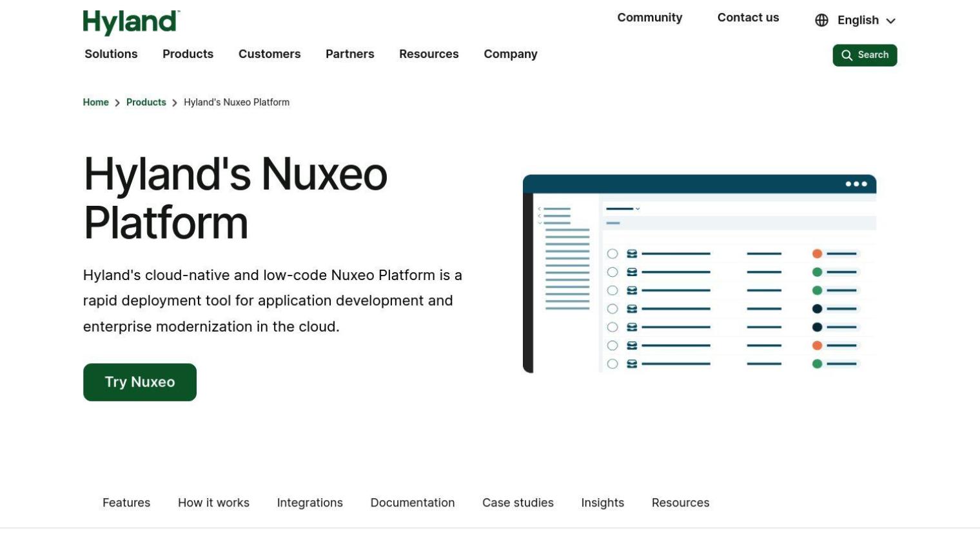
Task: Navigate to Products breadcrumb link
Action: (146, 103)
